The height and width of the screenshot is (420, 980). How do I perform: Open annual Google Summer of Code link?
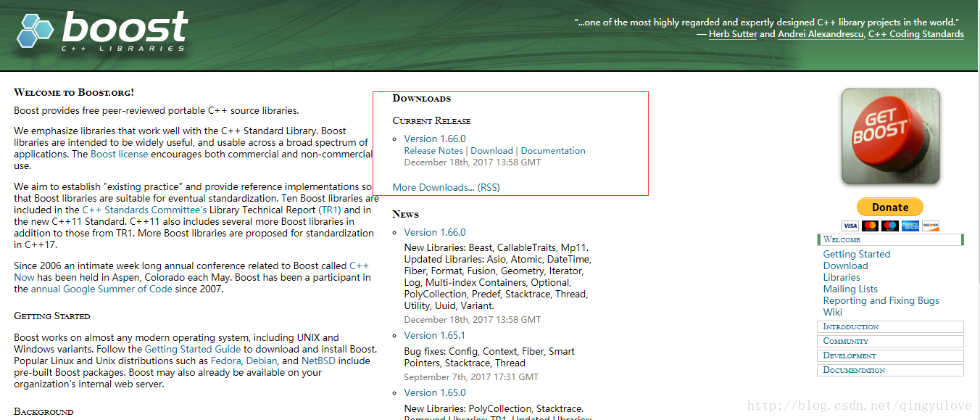click(101, 289)
